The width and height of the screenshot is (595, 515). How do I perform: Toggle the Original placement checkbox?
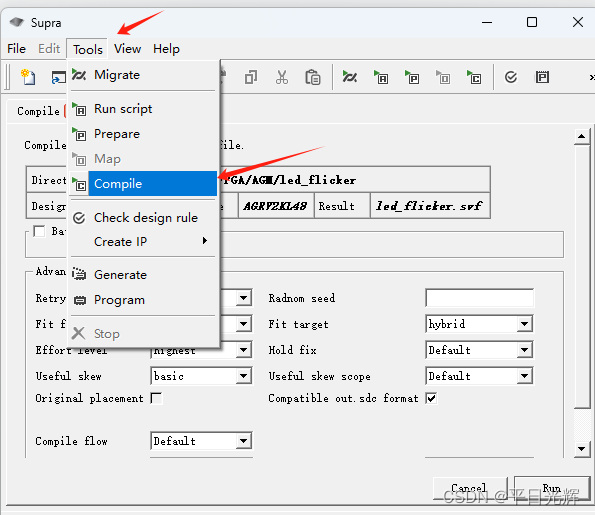[x=156, y=398]
